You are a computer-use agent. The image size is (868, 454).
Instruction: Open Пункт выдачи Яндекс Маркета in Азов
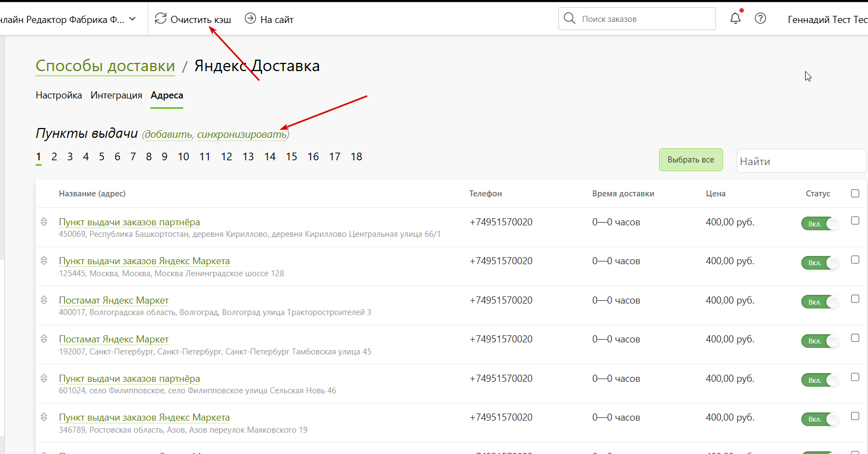(144, 417)
